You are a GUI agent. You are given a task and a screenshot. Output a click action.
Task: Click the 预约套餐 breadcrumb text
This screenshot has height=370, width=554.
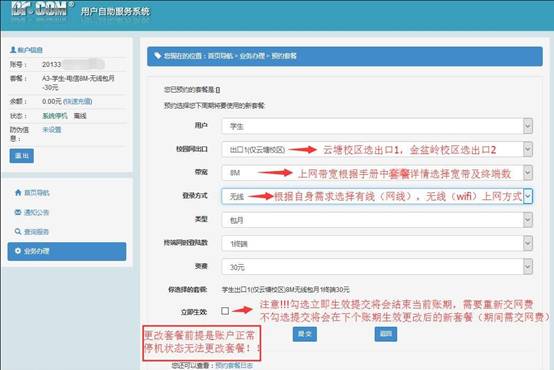click(x=284, y=56)
